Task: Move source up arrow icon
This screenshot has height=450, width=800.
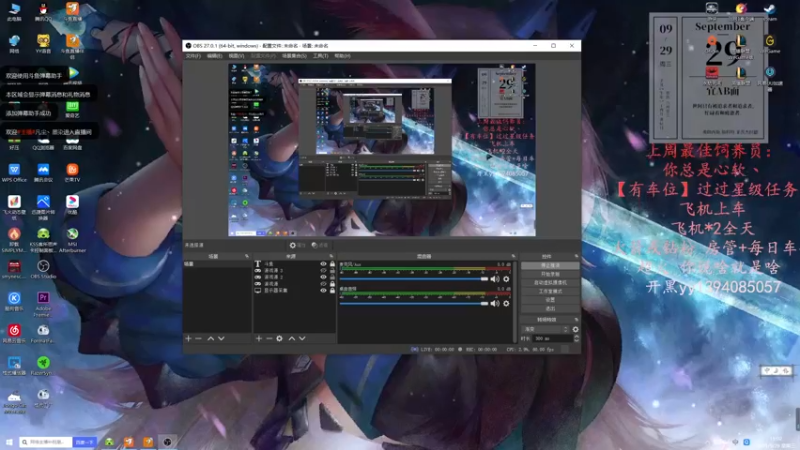Action: tap(291, 338)
